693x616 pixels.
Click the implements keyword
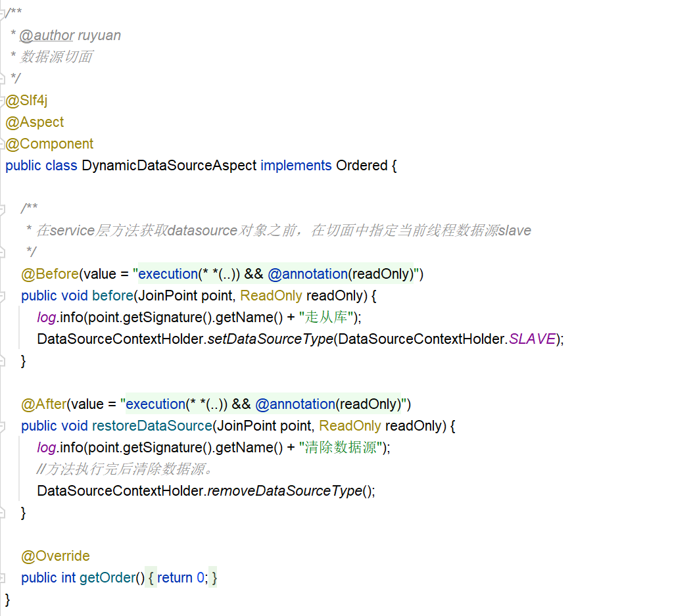(296, 165)
